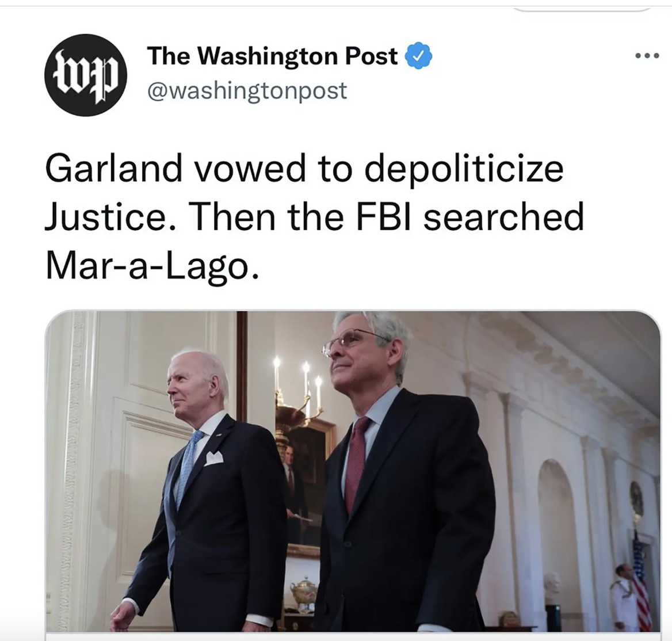Open The Washington Post display name
The height and width of the screenshot is (641, 672).
(272, 56)
